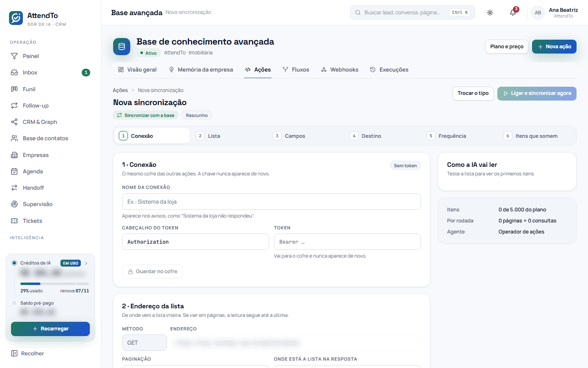Focus the Nome da conexão field
The image size is (588, 368).
coord(272,202)
